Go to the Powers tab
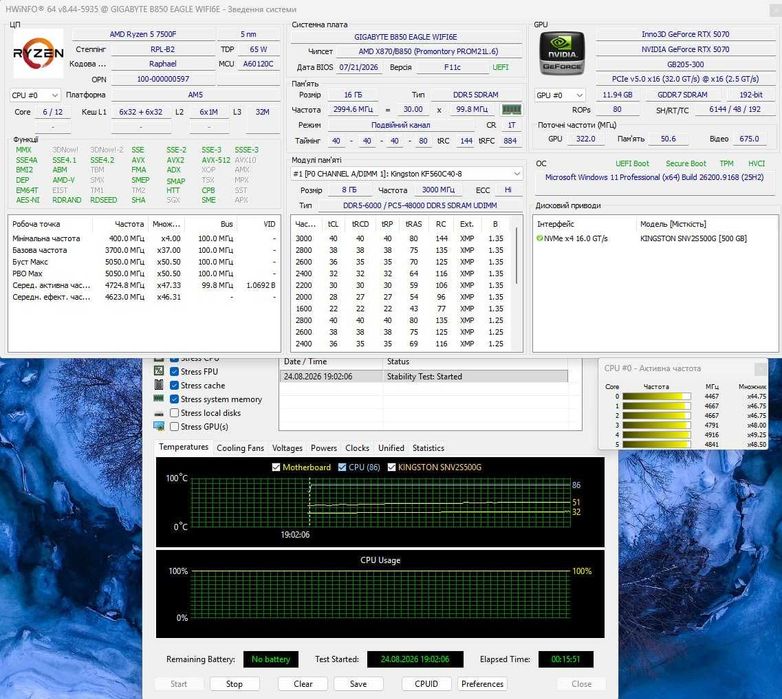Screen dimensions: 782x699 (x=324, y=448)
